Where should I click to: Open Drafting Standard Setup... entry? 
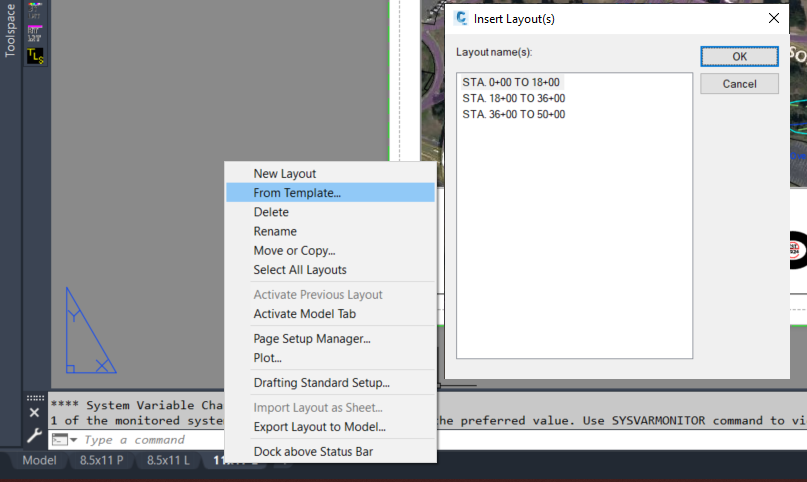(x=330, y=383)
